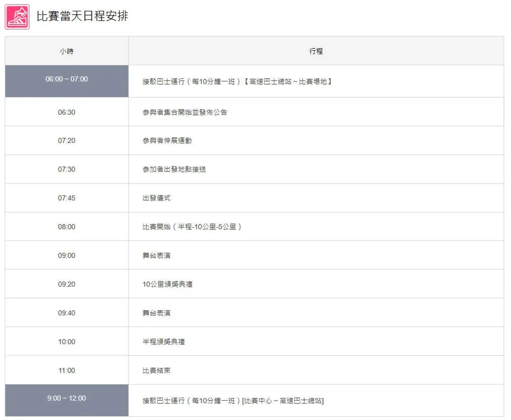This screenshot has height=420, width=511.
Task: Click the 07:30 time cell
Action: (67, 169)
